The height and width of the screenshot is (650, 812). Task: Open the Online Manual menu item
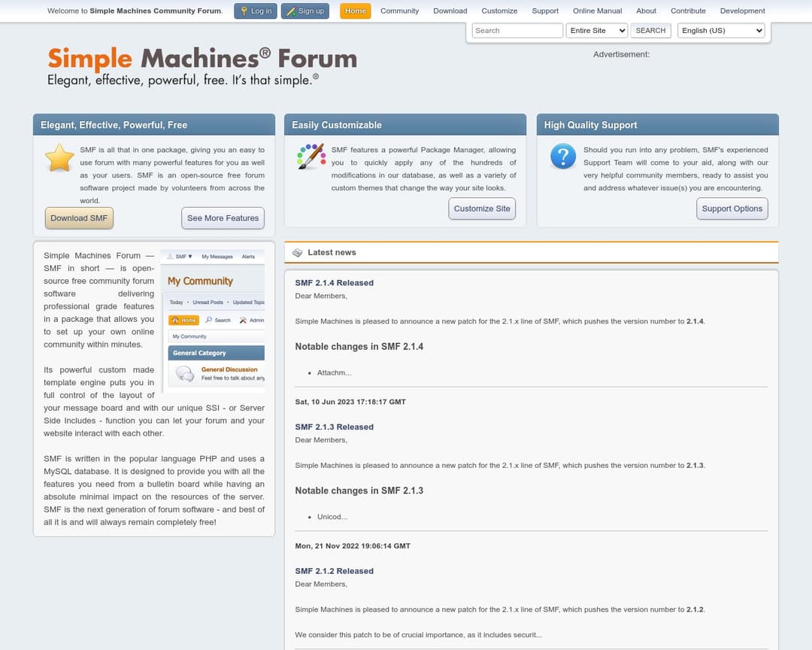pos(597,11)
